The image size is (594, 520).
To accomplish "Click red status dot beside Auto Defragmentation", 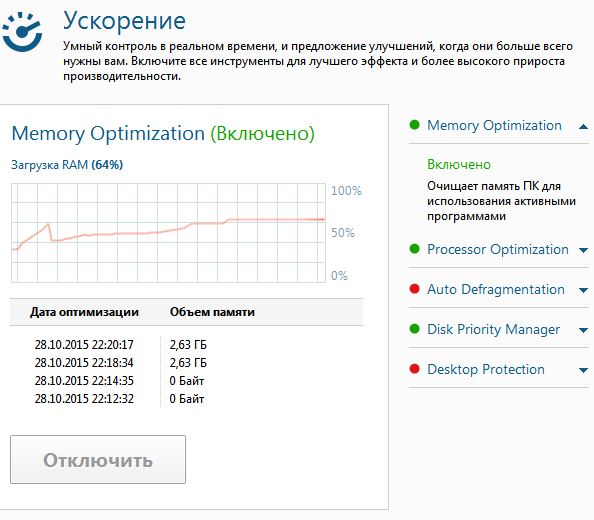I will tap(414, 289).
